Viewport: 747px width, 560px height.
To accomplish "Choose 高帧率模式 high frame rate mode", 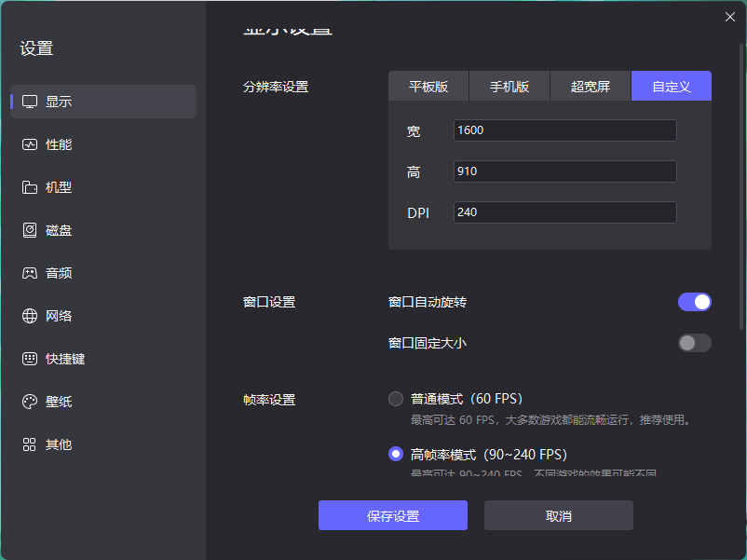I will [x=395, y=454].
